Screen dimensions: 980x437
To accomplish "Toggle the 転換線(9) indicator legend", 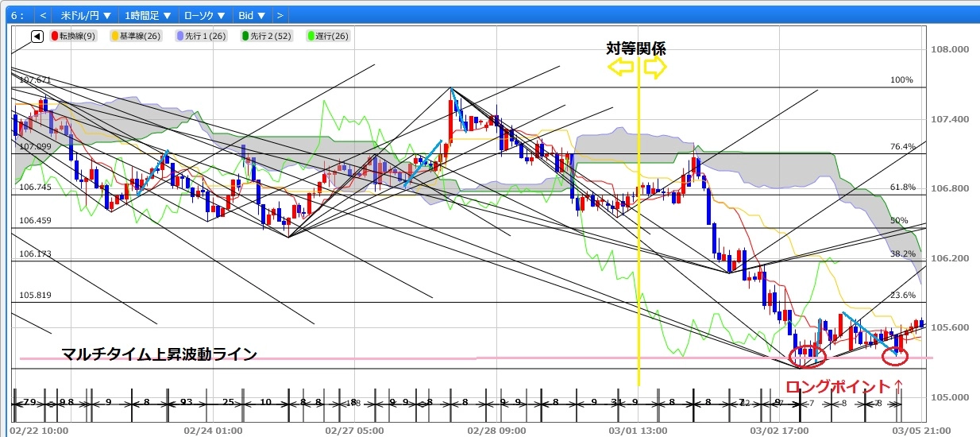I will pos(73,37).
